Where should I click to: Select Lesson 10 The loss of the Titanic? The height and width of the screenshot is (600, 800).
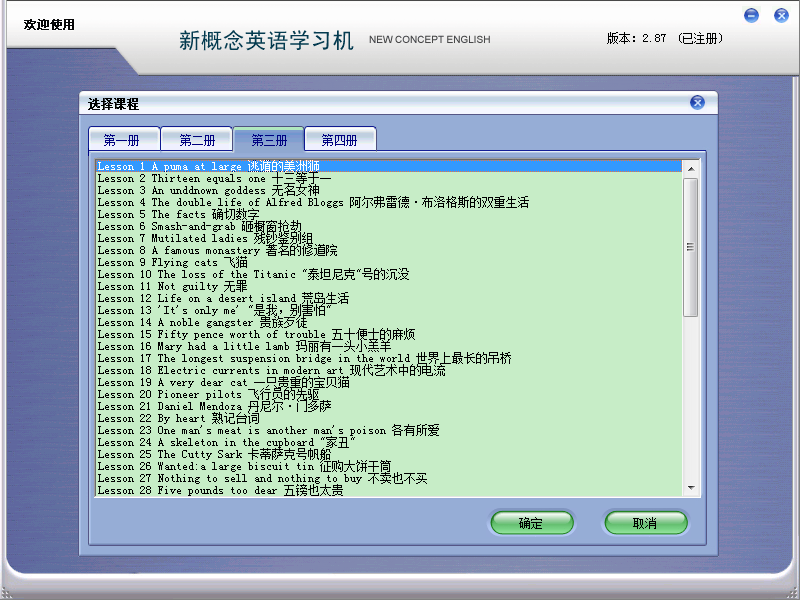click(x=389, y=274)
